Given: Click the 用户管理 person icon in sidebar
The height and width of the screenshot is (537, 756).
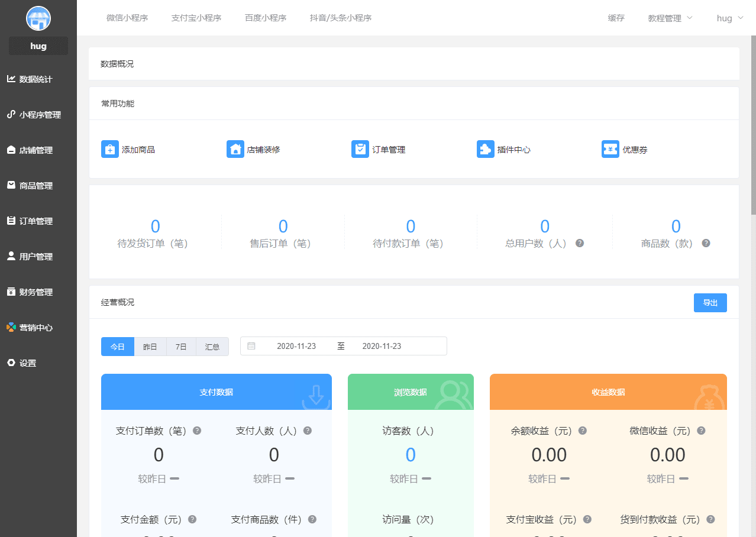Looking at the screenshot, I should [11, 256].
